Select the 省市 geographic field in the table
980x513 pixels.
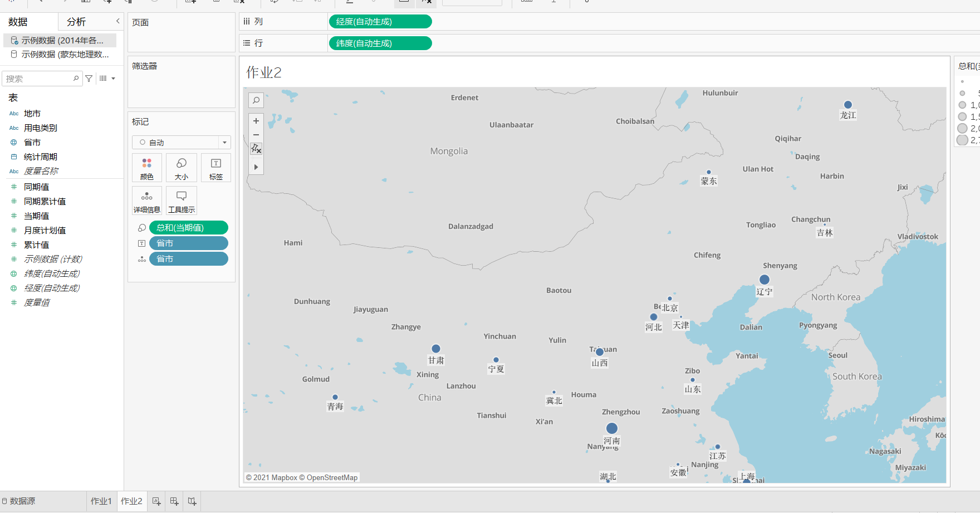click(32, 143)
